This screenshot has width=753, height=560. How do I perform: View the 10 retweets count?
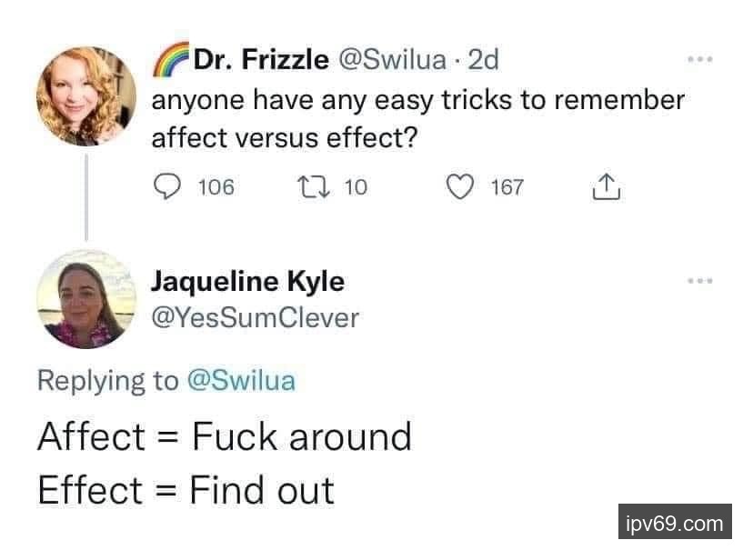pos(356,187)
